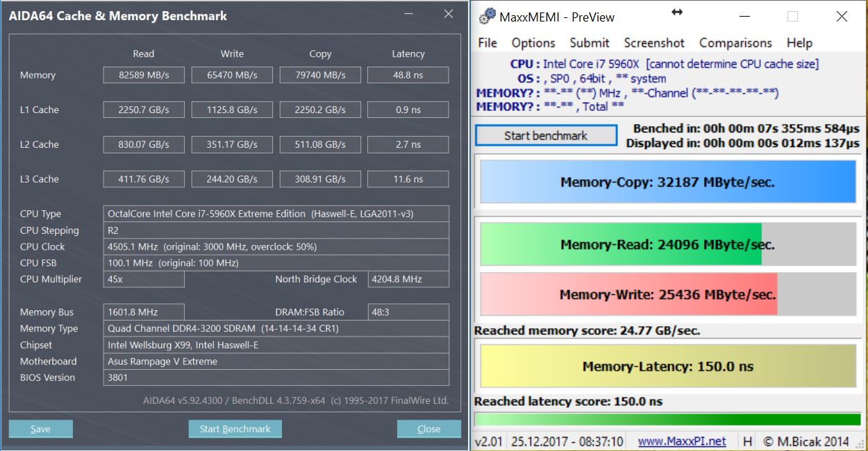Click the Memory-Read result bar
This screenshot has height=451, width=868.
click(x=667, y=244)
